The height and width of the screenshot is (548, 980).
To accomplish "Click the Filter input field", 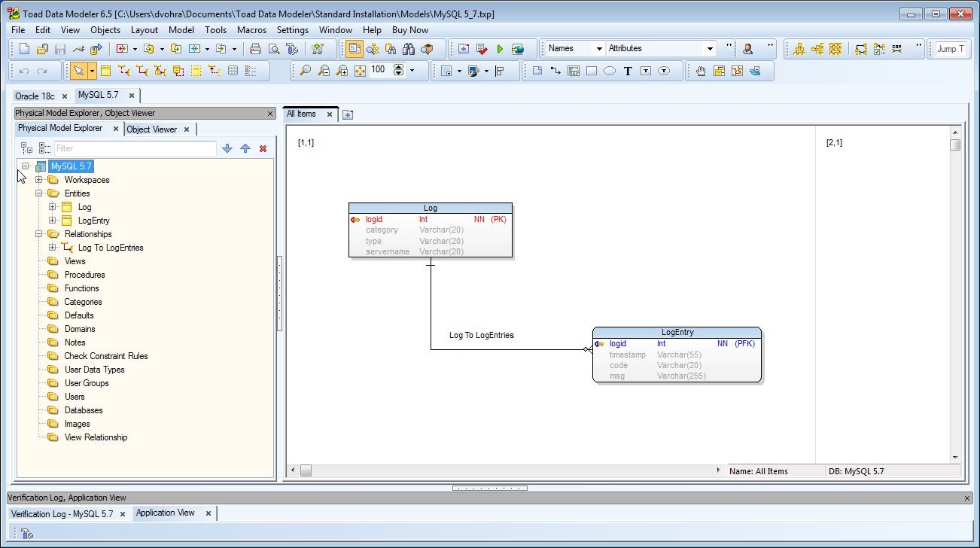I will click(135, 149).
